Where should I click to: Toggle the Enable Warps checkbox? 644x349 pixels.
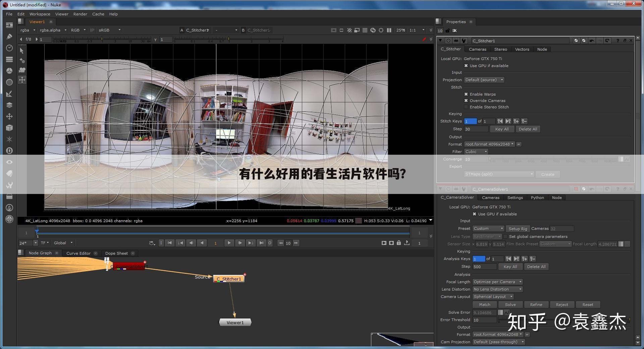pyautogui.click(x=466, y=94)
